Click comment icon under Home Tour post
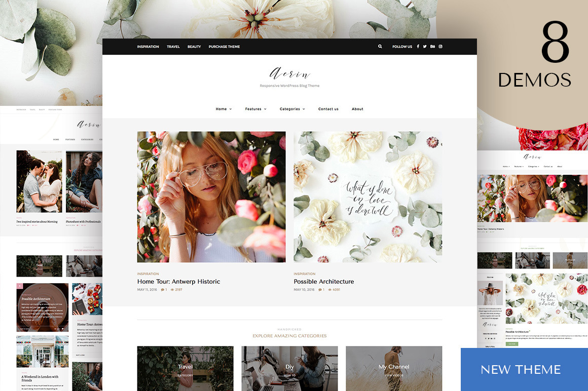The height and width of the screenshot is (391, 588). (x=163, y=290)
